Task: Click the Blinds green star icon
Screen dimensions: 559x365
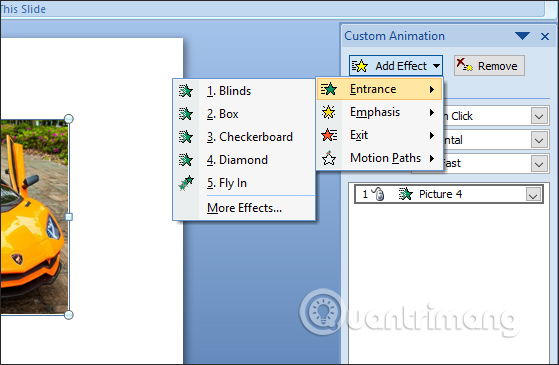Action: [x=186, y=91]
